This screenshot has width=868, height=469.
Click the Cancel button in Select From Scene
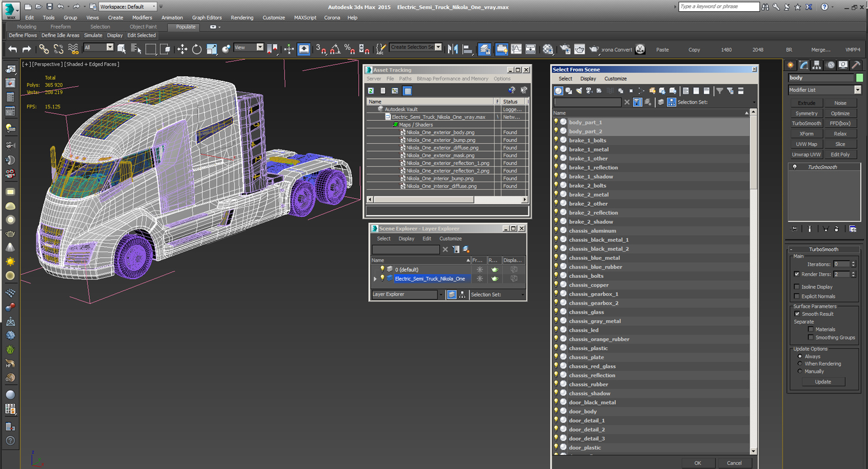point(734,463)
